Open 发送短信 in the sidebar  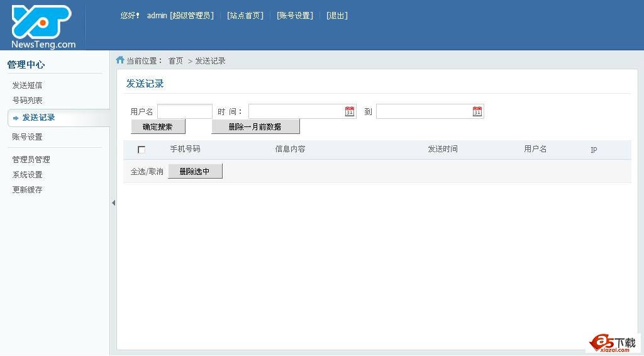(27, 86)
